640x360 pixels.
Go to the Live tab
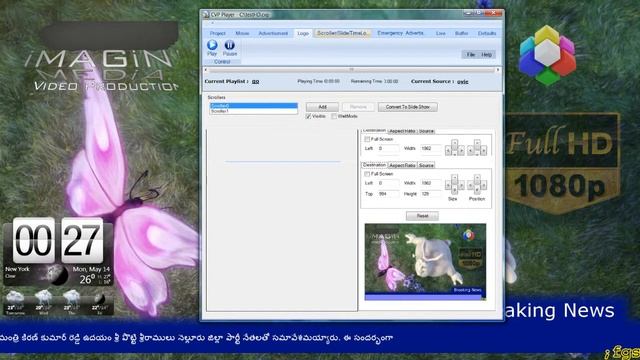click(440, 33)
